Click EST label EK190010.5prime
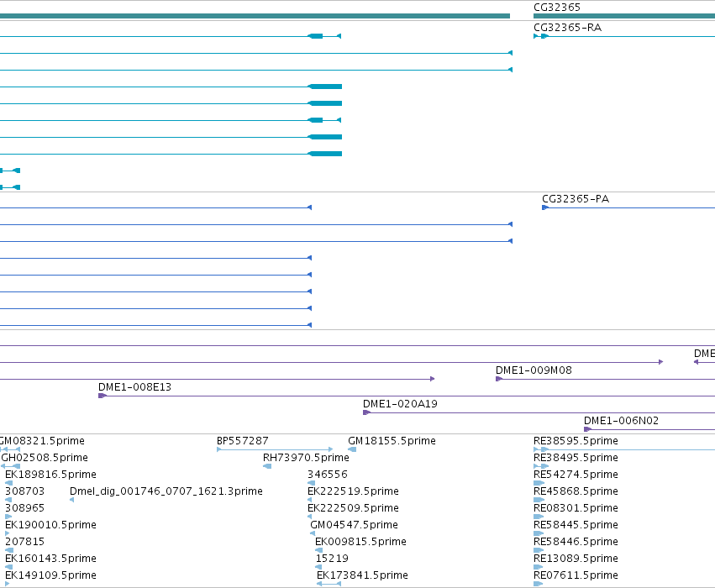The height and width of the screenshot is (588, 715). pos(50,525)
